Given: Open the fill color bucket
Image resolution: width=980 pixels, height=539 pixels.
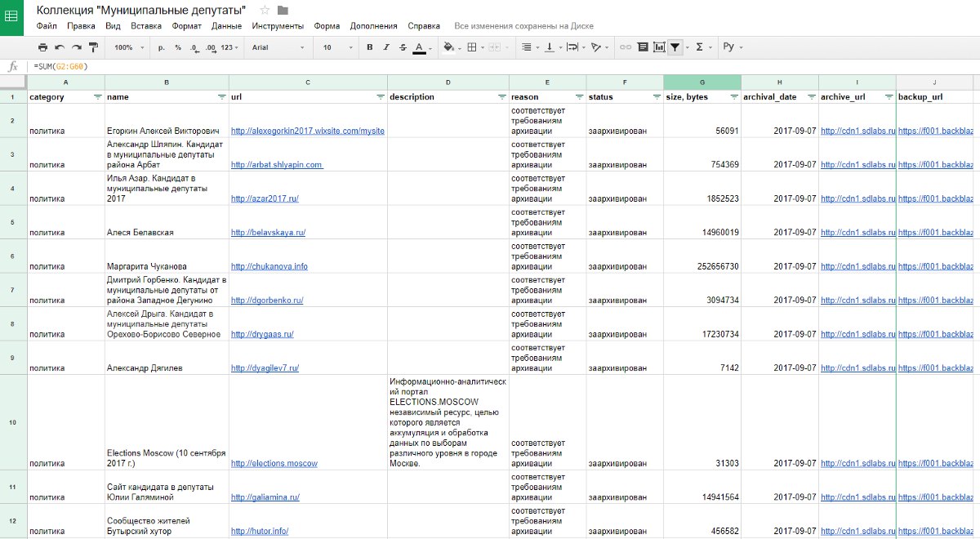Looking at the screenshot, I should click(x=451, y=47).
